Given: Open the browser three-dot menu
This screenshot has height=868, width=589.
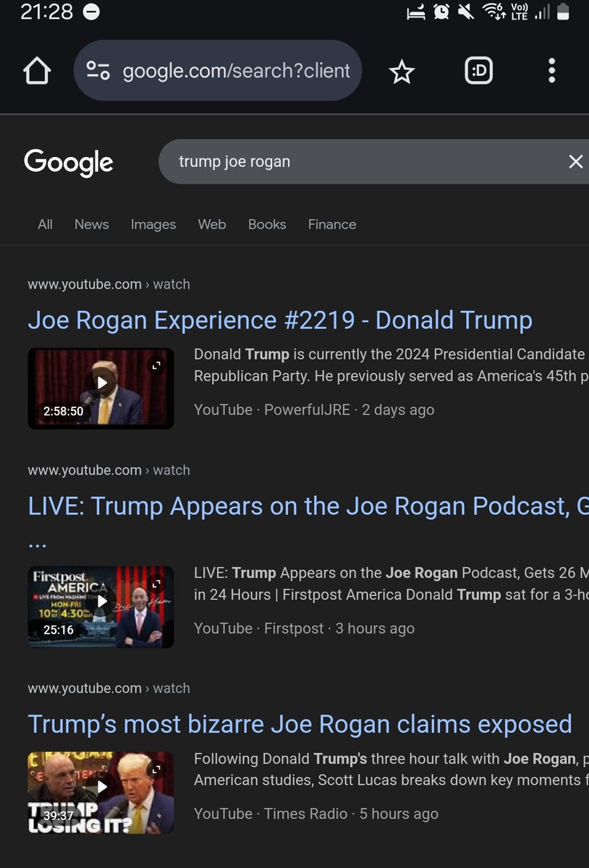Looking at the screenshot, I should point(551,71).
